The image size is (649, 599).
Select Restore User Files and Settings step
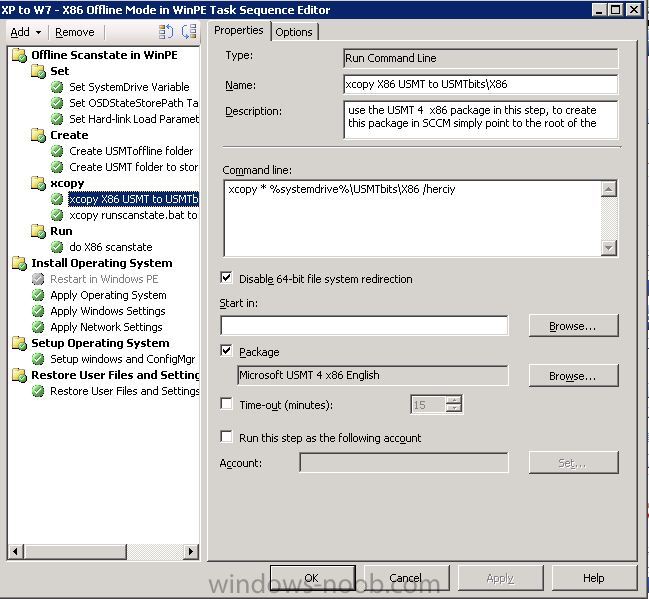point(124,391)
